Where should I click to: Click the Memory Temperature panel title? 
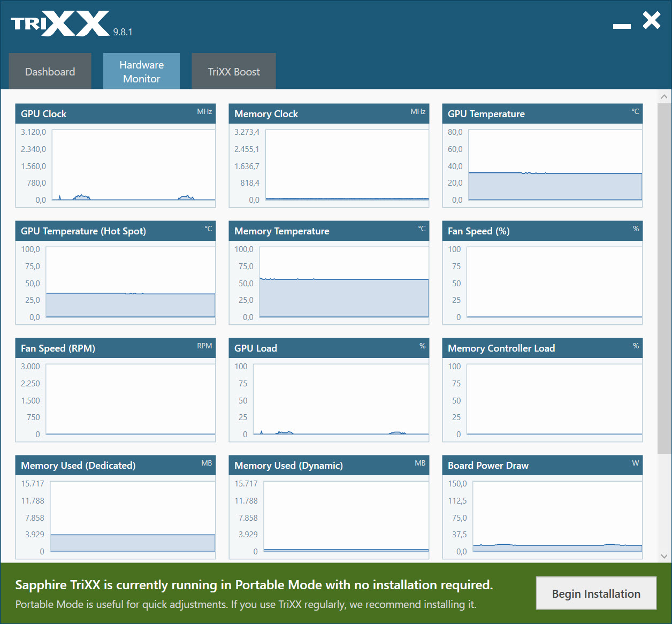[281, 231]
